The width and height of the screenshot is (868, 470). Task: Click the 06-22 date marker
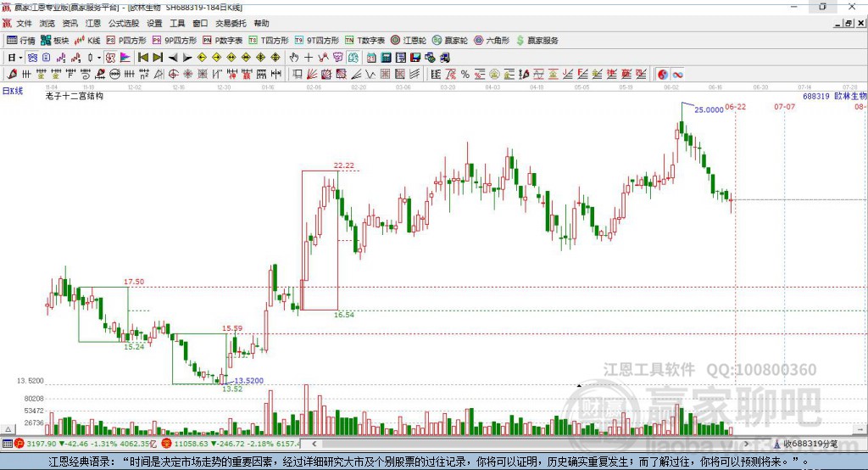735,106
